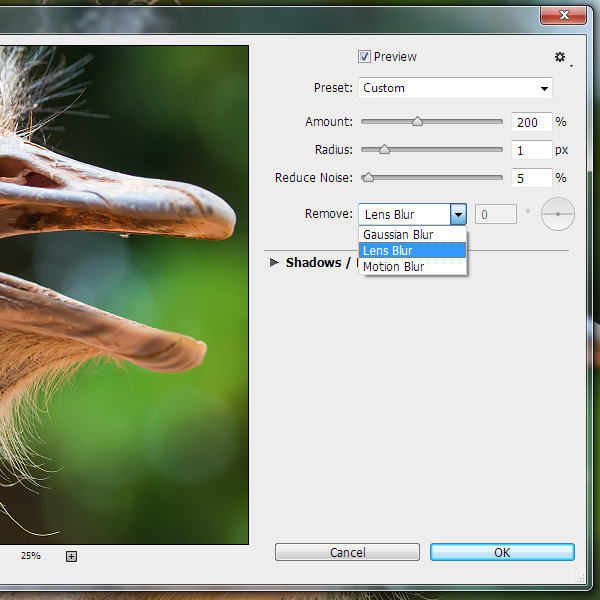Click the Radius slider handle
The width and height of the screenshot is (600, 600).
click(x=384, y=150)
